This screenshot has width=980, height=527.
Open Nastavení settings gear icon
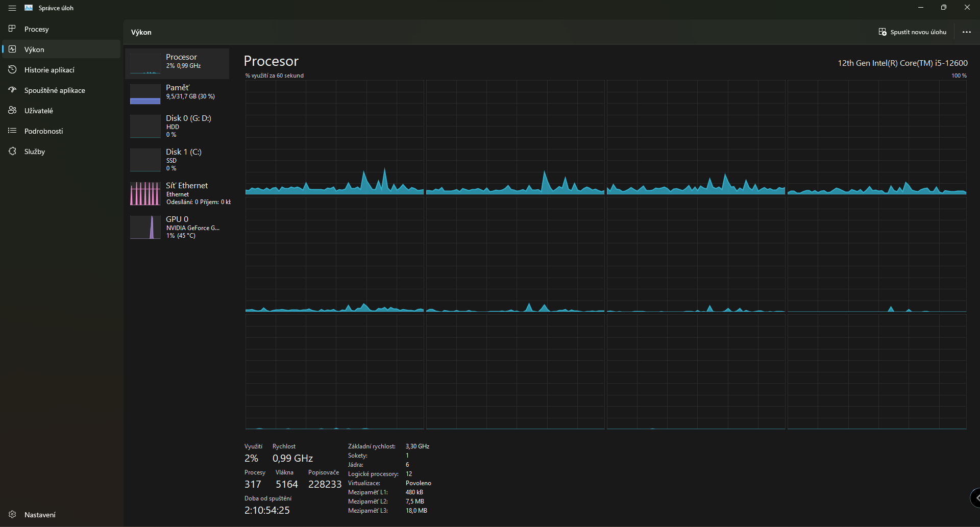[x=12, y=514]
